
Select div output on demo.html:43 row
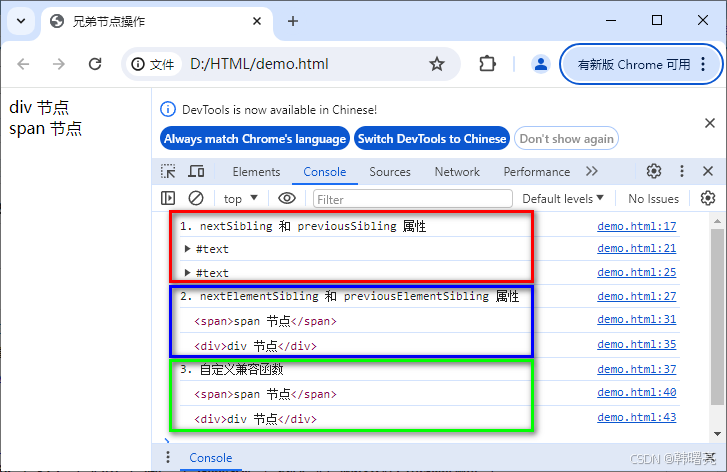[x=255, y=419]
